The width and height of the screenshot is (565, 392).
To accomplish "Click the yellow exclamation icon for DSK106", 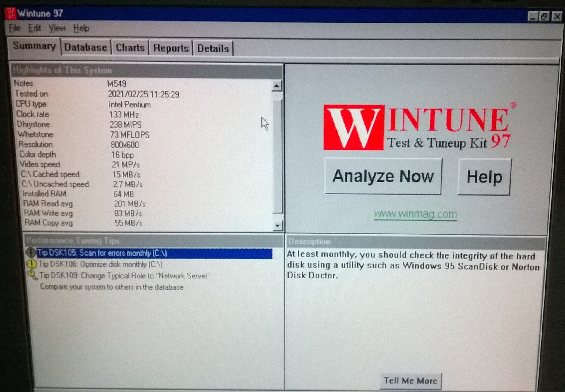I will tap(31, 264).
